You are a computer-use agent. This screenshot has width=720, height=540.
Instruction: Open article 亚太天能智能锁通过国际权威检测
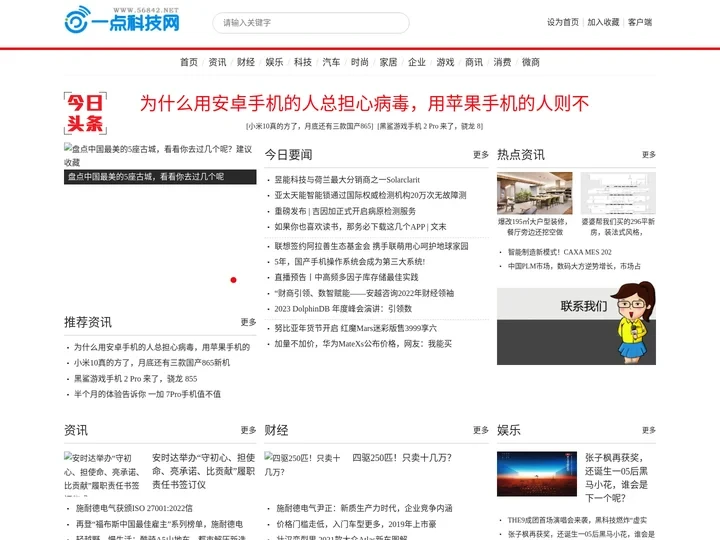tap(370, 195)
